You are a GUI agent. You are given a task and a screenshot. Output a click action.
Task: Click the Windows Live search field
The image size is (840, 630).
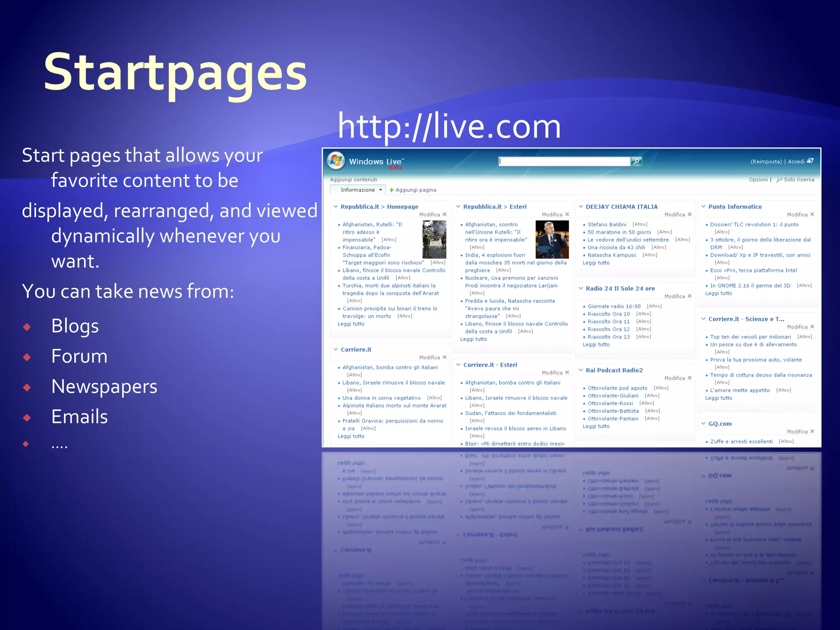(564, 161)
